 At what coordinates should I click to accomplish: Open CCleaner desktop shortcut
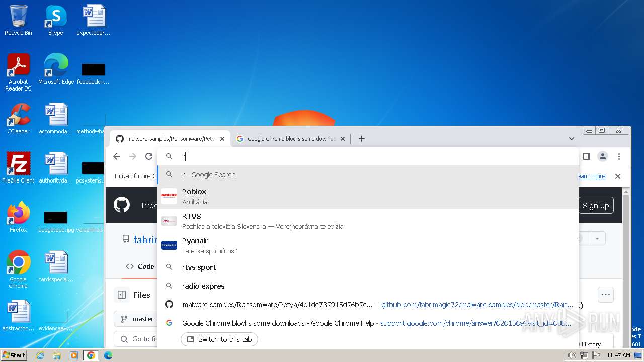[18, 119]
